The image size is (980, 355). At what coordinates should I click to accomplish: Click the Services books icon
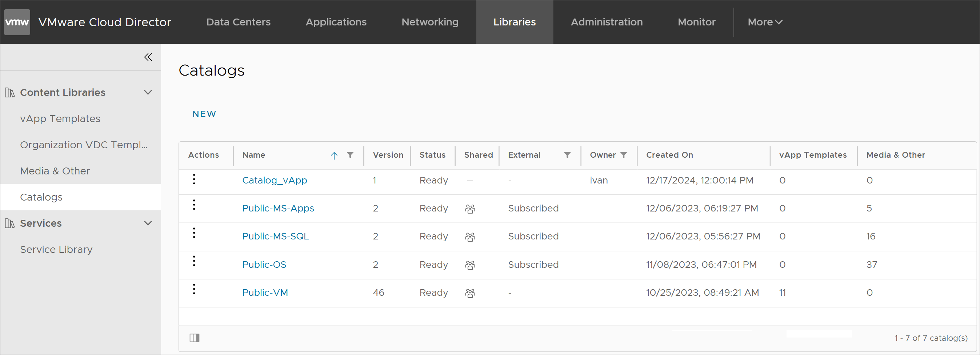click(x=9, y=223)
